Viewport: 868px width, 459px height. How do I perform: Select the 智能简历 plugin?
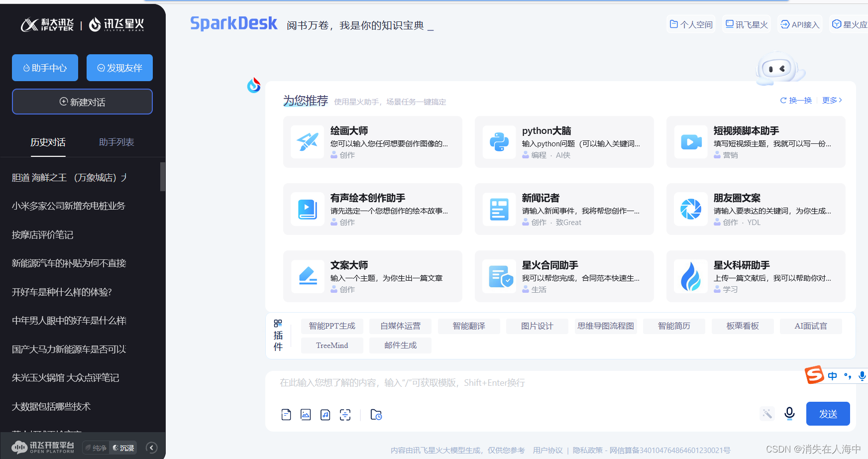click(674, 326)
